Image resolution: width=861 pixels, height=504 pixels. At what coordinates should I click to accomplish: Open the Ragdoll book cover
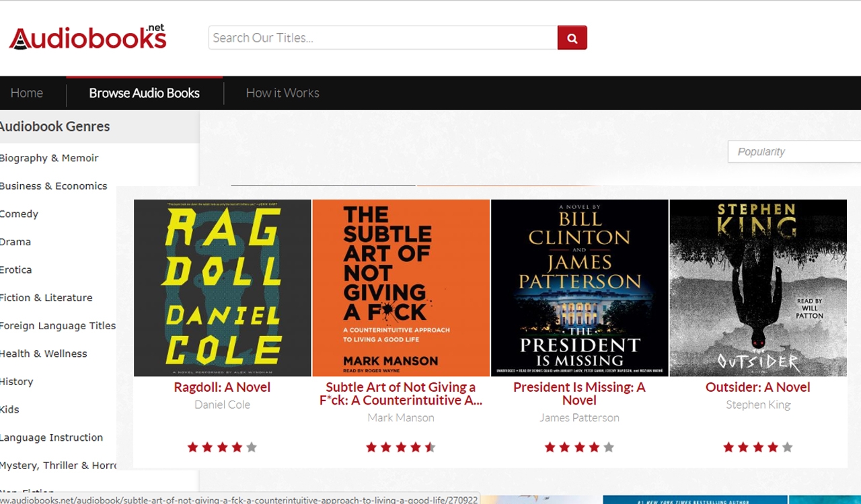(x=223, y=288)
